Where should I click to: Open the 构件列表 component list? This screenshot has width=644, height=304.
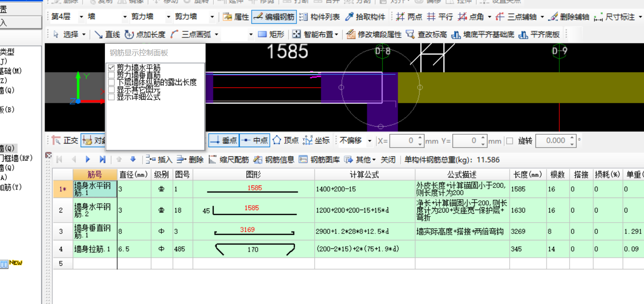pyautogui.click(x=320, y=17)
